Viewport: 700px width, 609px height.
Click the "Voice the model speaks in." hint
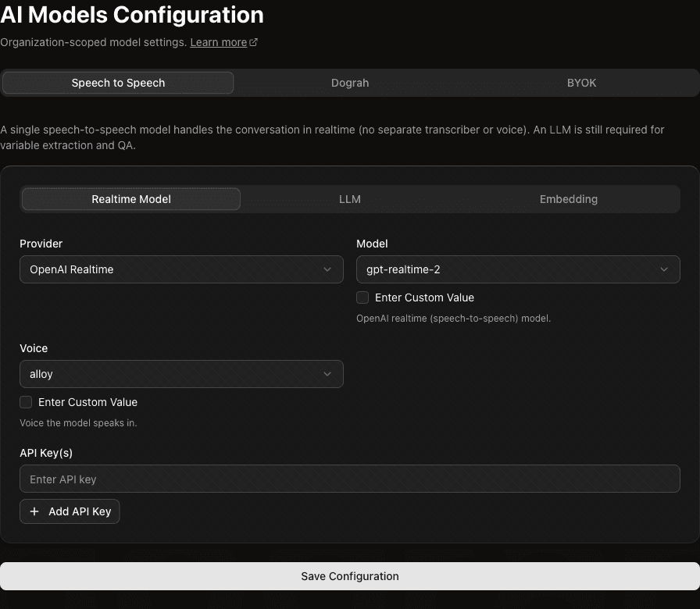[x=78, y=422]
